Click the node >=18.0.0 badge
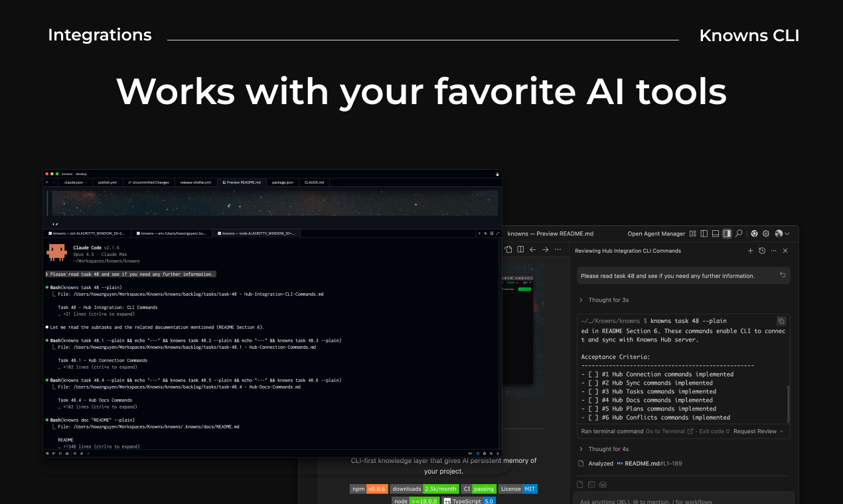Screen dimensions: 843x504 coord(415,501)
